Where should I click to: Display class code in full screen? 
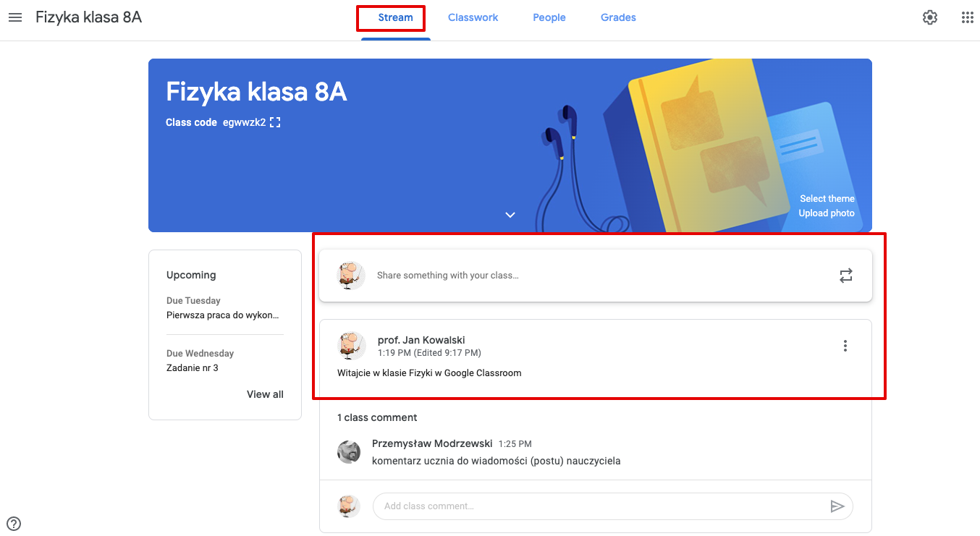tap(275, 122)
